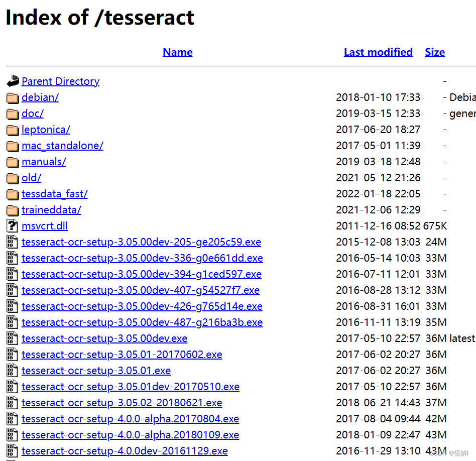Screen dimensions: 476x461
Task: Click binary icon beside 4.0.0-alpha.20180109.exe
Action: (12, 435)
